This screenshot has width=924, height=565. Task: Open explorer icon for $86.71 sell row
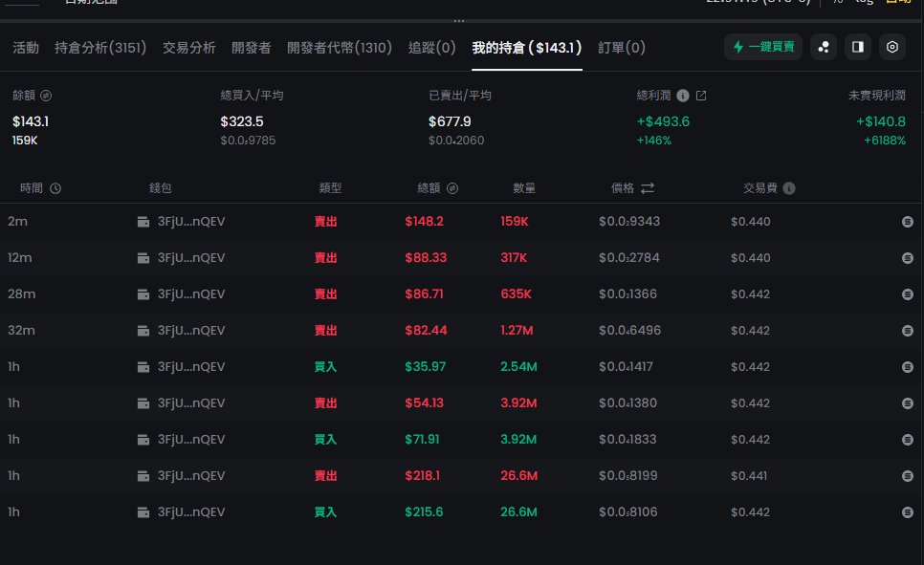point(908,294)
